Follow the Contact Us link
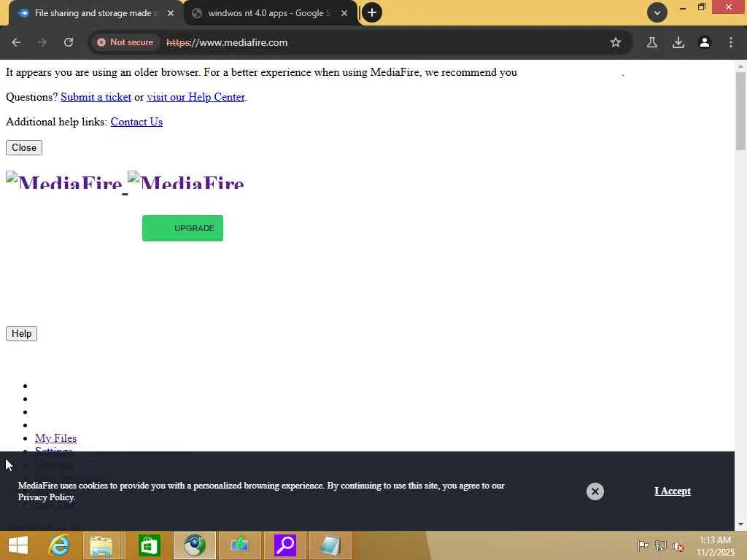 [x=136, y=122]
